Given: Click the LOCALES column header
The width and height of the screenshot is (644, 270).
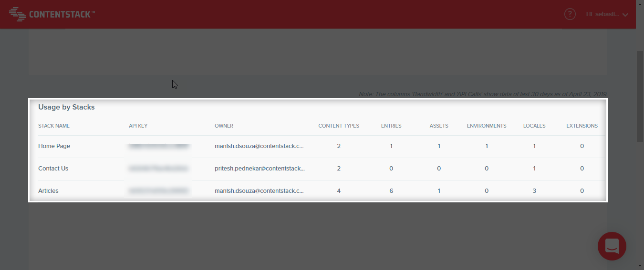Looking at the screenshot, I should click(534, 126).
